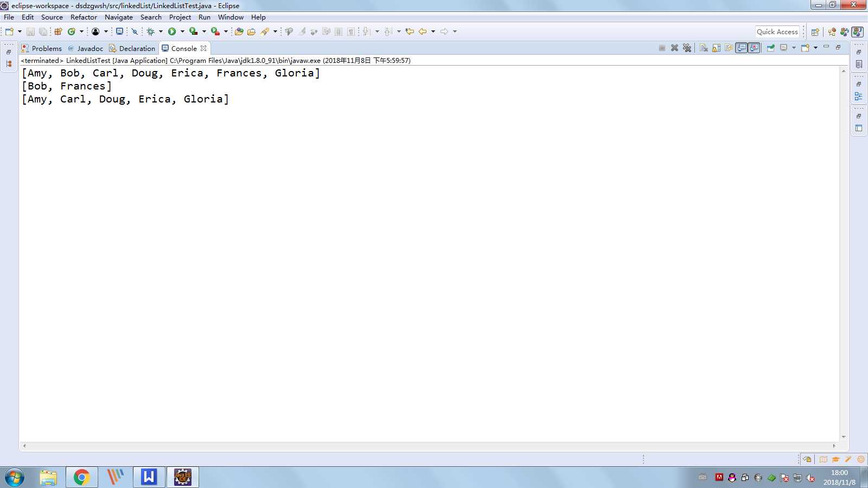Image resolution: width=868 pixels, height=488 pixels.
Task: Toggle Scroll Lock in Console toolbar
Action: (716, 48)
